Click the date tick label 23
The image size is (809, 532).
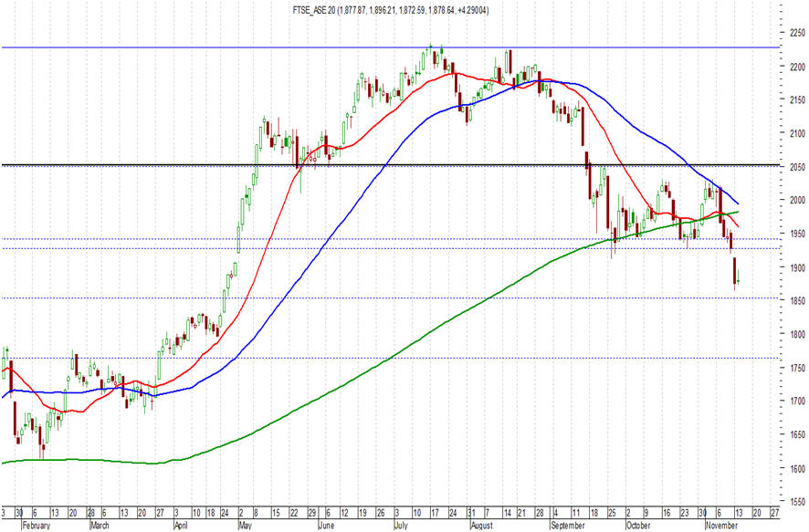[685, 514]
